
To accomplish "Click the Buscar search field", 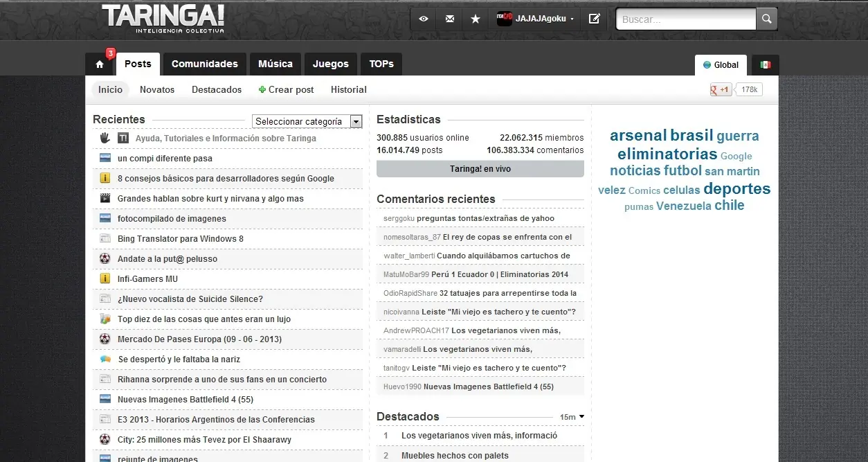I will pyautogui.click(x=685, y=19).
